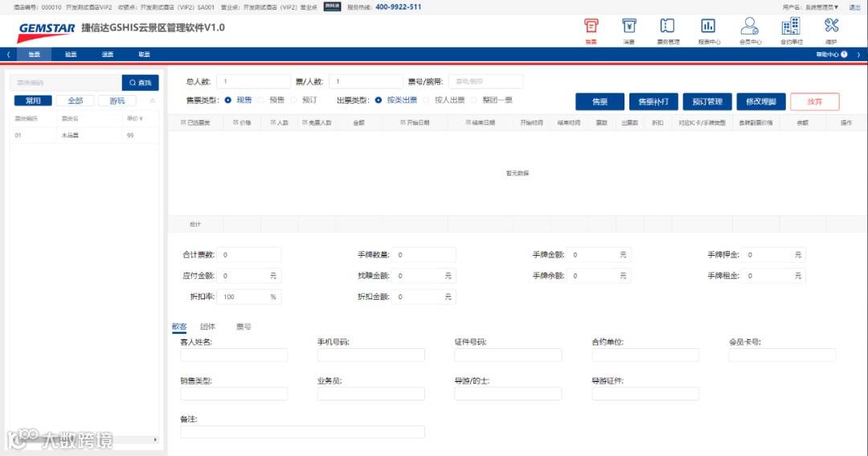
Task: Filter ticket types by 全部
Action: pyautogui.click(x=76, y=101)
